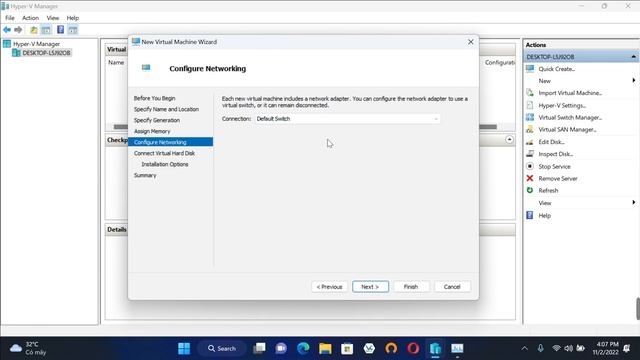
Task: Open Opera browser from taskbar
Action: click(413, 348)
